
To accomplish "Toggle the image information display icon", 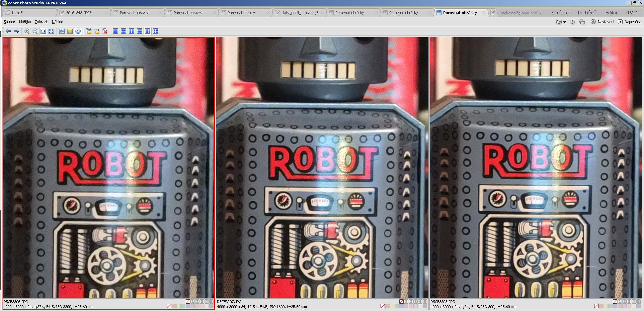I will pos(78,31).
